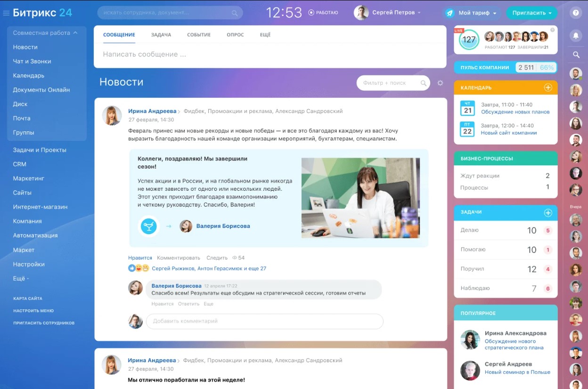Toggle the Работаю workday status

tap(323, 13)
